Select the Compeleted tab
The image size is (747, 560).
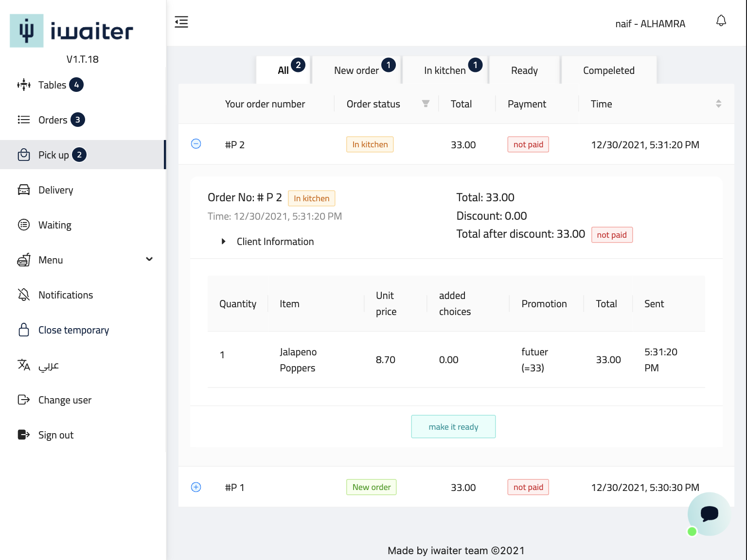pos(608,70)
